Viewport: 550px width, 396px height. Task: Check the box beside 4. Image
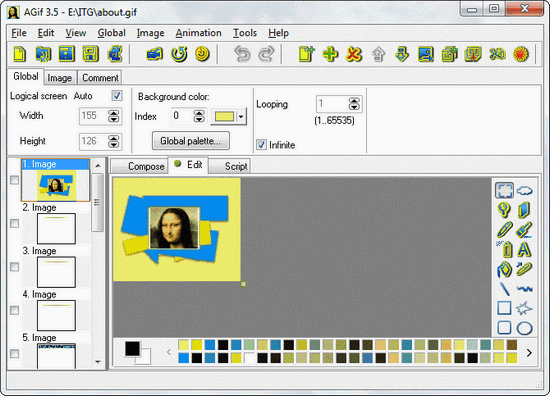[x=14, y=310]
